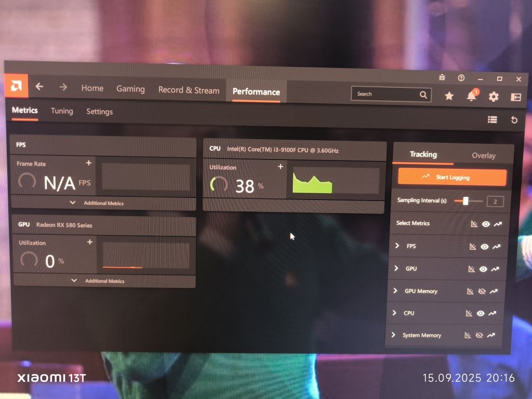The width and height of the screenshot is (532, 399).
Task: Open notifications bell icon
Action: [472, 96]
